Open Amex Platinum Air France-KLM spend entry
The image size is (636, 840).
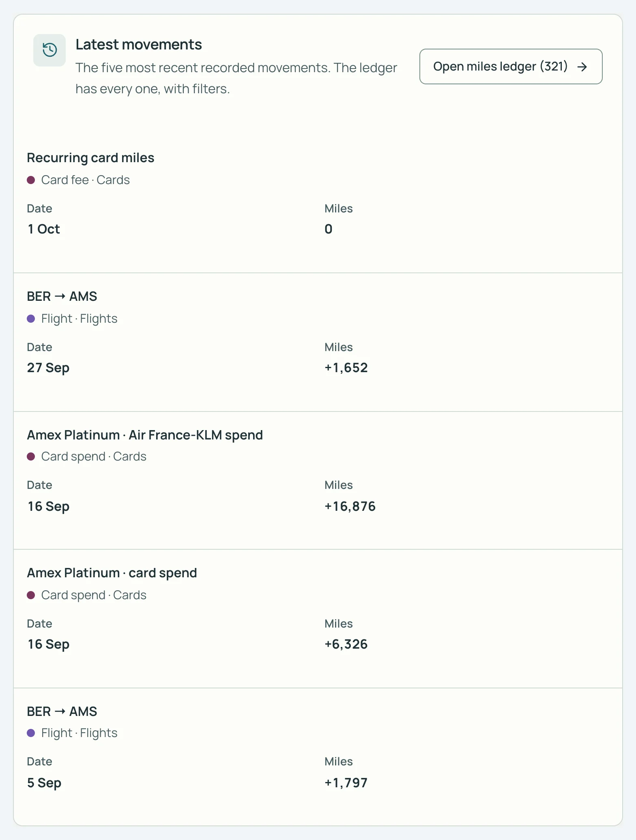(x=318, y=480)
